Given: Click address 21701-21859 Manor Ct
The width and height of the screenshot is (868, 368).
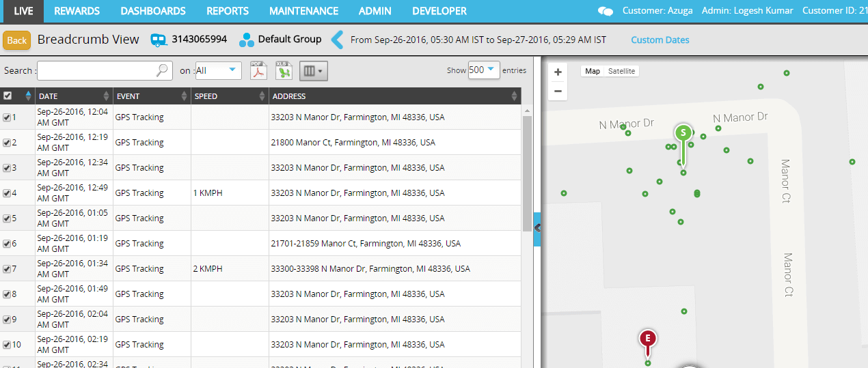Looking at the screenshot, I should [366, 244].
